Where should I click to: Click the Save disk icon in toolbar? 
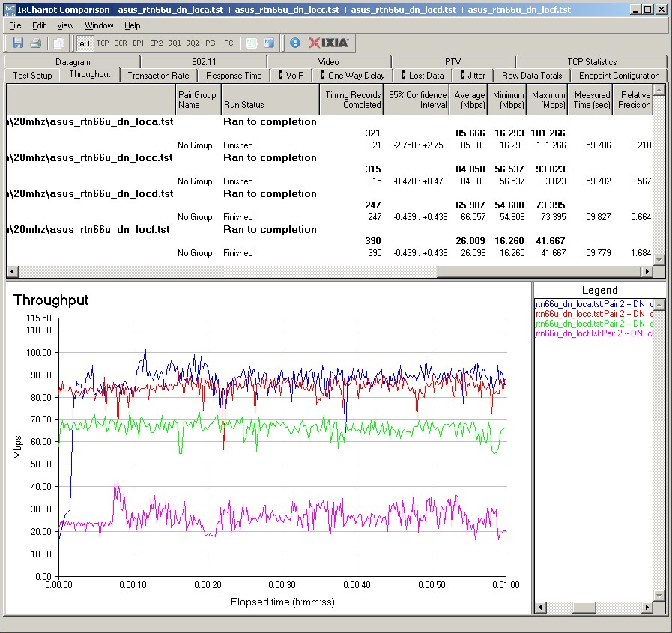coord(17,43)
